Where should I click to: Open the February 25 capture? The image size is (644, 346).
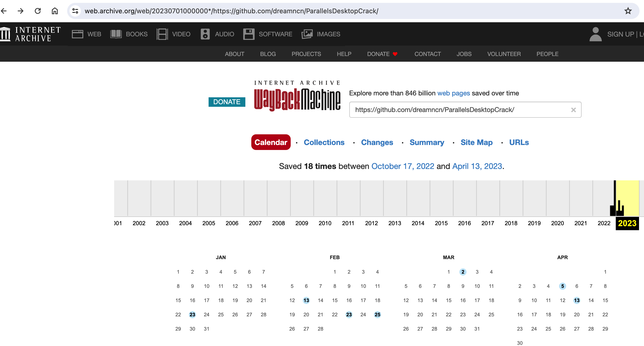coord(377,314)
